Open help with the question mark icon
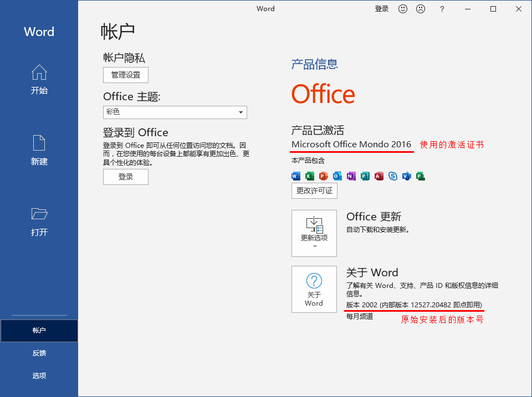 point(442,9)
